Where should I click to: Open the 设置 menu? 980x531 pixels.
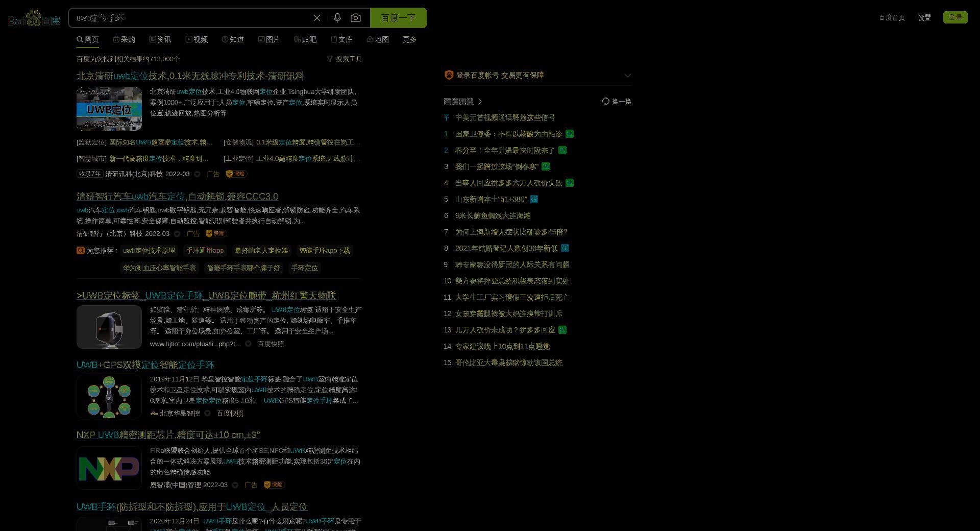tap(924, 17)
